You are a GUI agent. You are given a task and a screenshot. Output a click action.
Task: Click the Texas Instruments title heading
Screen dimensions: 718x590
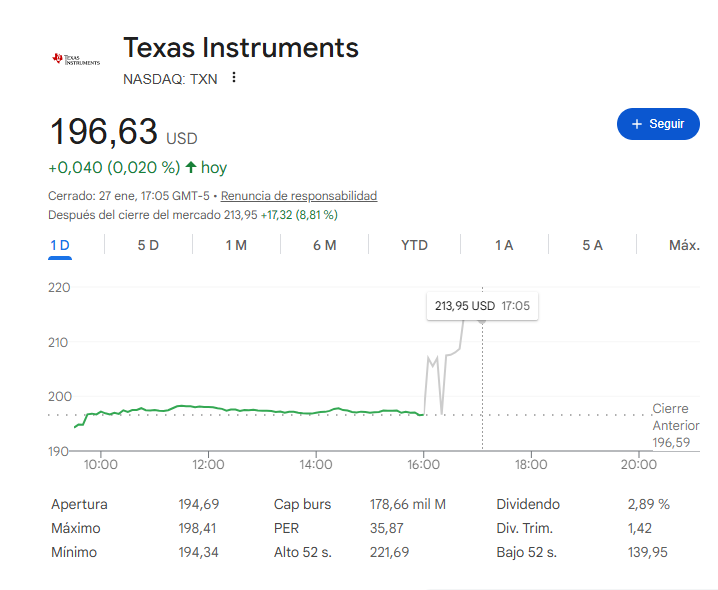coord(240,47)
